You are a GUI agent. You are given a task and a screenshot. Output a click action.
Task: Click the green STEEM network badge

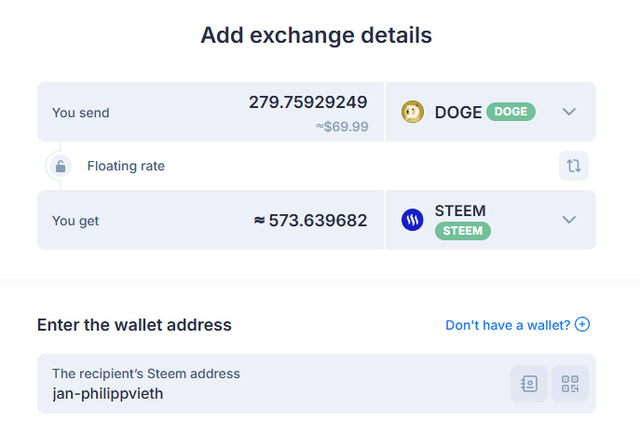pyautogui.click(x=463, y=231)
